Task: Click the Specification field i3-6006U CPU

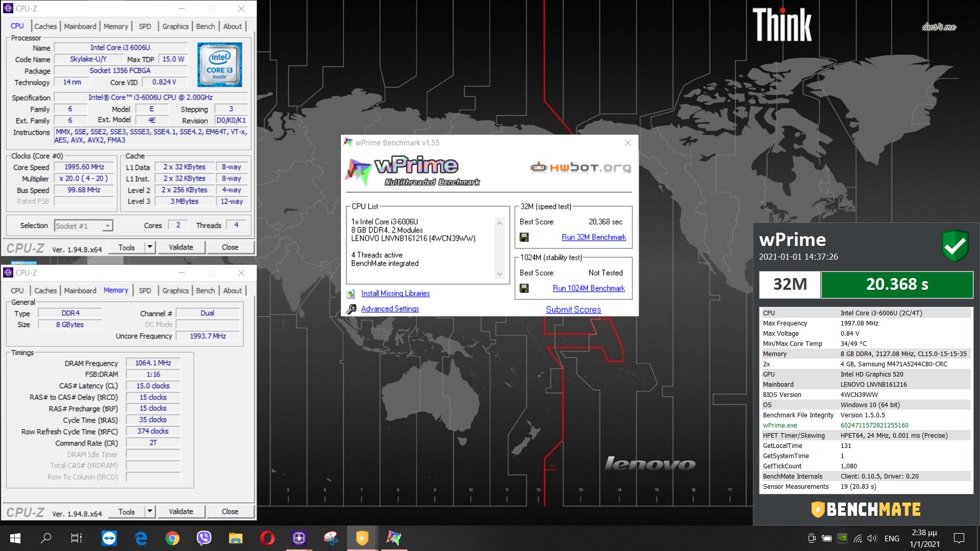Action: point(151,97)
